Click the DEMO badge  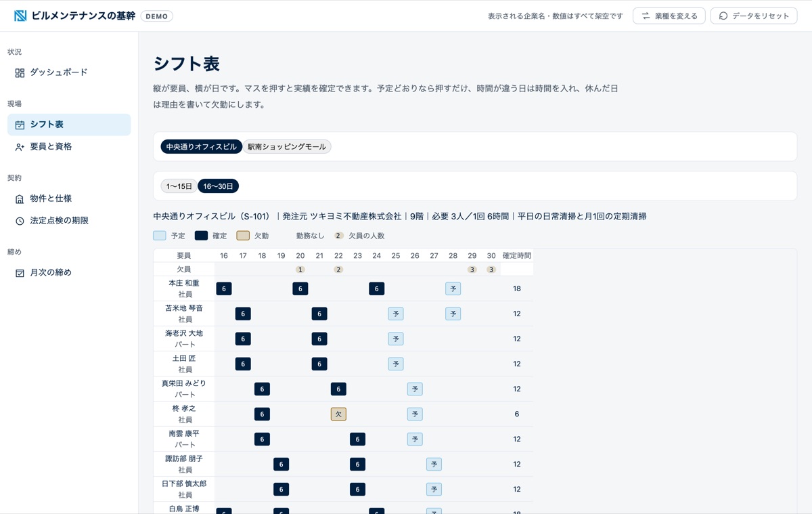(157, 16)
